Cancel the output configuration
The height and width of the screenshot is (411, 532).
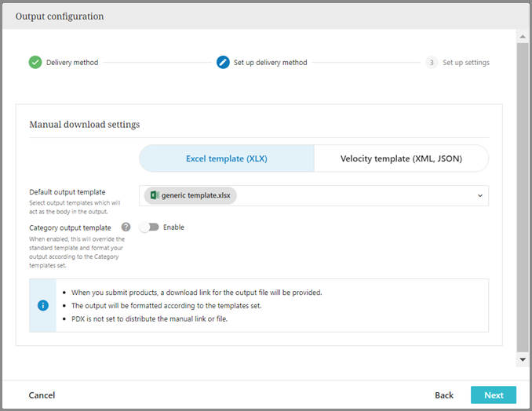42,395
